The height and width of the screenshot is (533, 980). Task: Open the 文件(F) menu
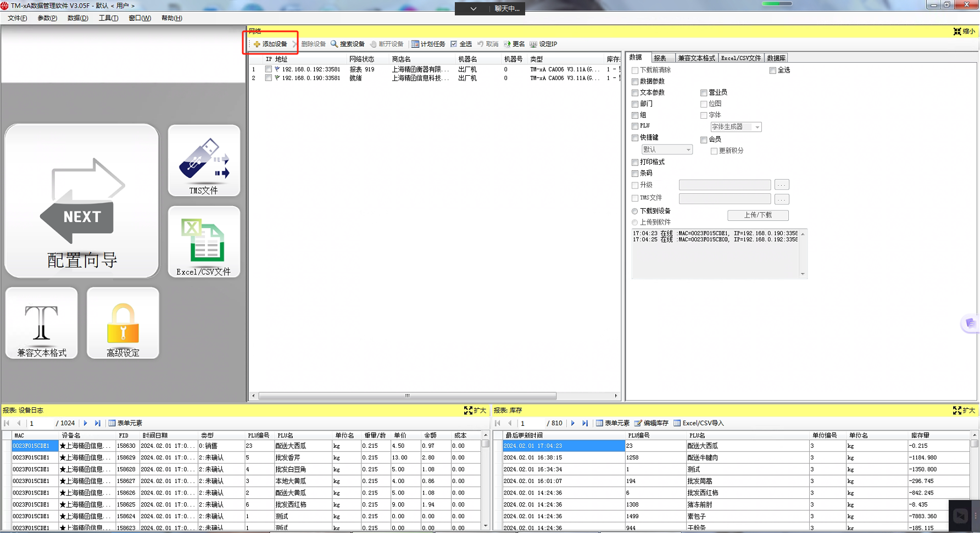click(18, 18)
